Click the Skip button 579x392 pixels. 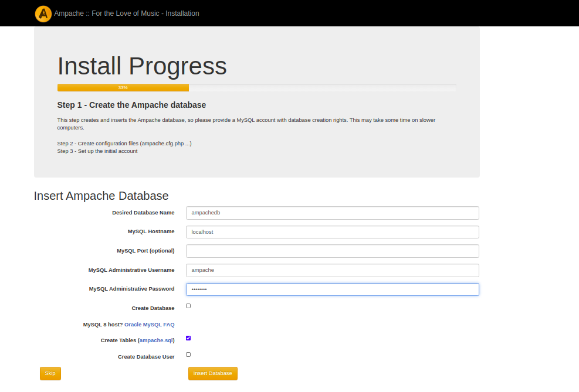click(50, 373)
